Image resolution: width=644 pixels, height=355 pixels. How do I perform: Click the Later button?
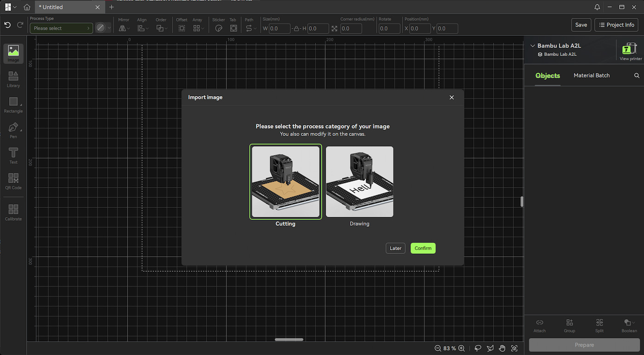(x=396, y=248)
